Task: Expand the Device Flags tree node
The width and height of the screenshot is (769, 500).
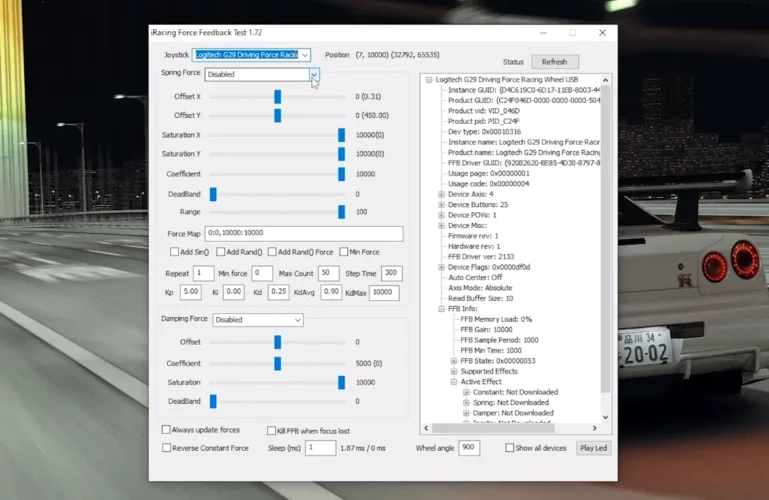Action: (441, 267)
